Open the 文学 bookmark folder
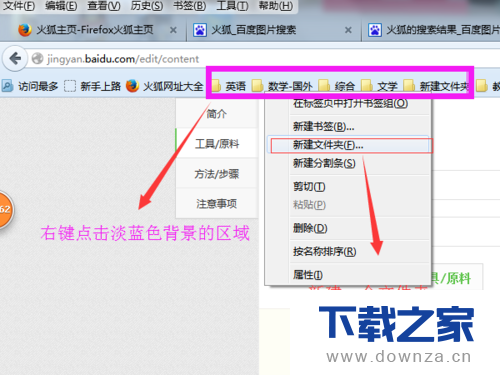 379,86
